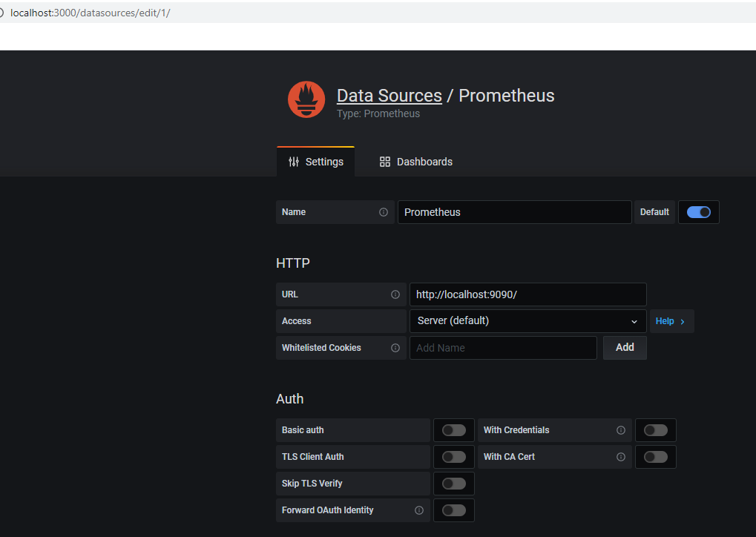The height and width of the screenshot is (537, 756).
Task: Toggle the With CA Cert switch
Action: [656, 457]
